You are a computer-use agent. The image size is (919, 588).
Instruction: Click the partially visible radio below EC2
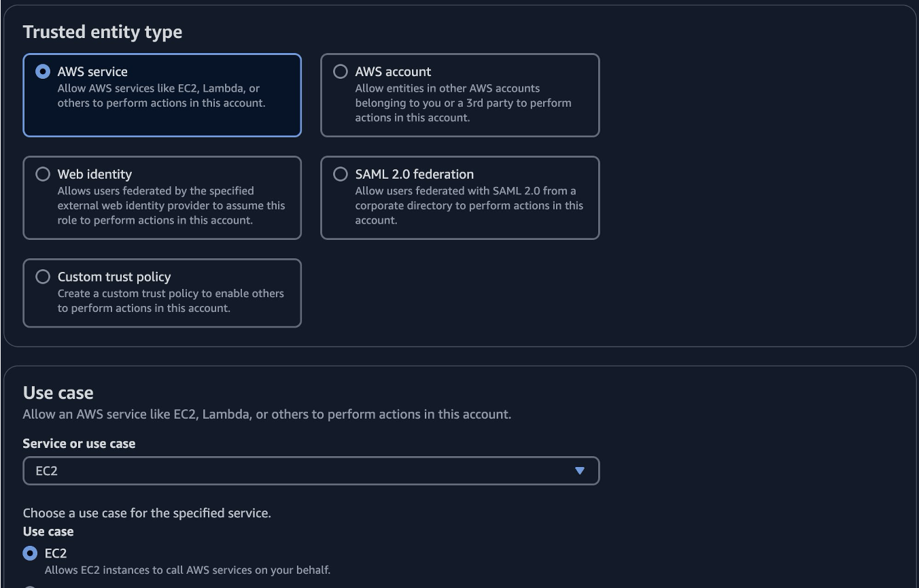(29, 585)
